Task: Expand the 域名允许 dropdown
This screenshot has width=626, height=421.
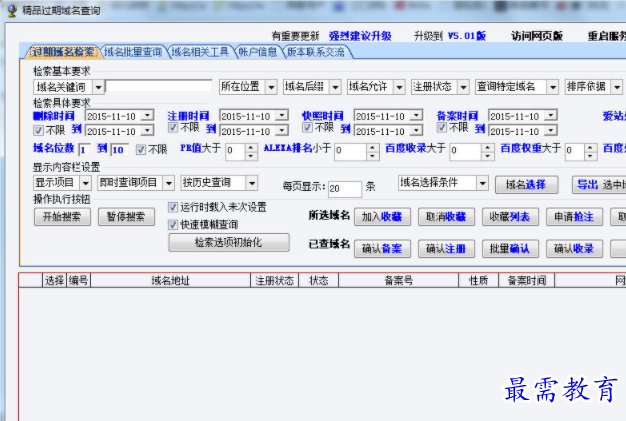Action: [x=399, y=87]
